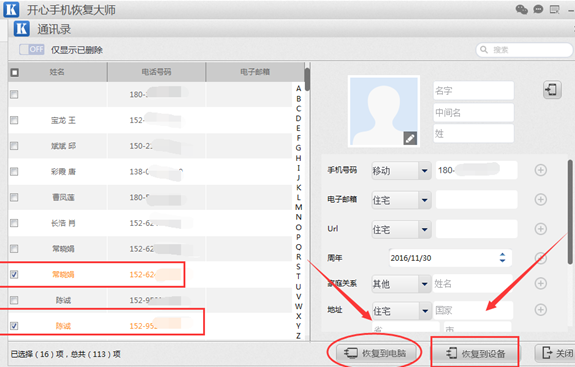Image resolution: width=575 pixels, height=367 pixels.
Task: Check the 宝龙 王 contact checkbox
Action: (14, 120)
